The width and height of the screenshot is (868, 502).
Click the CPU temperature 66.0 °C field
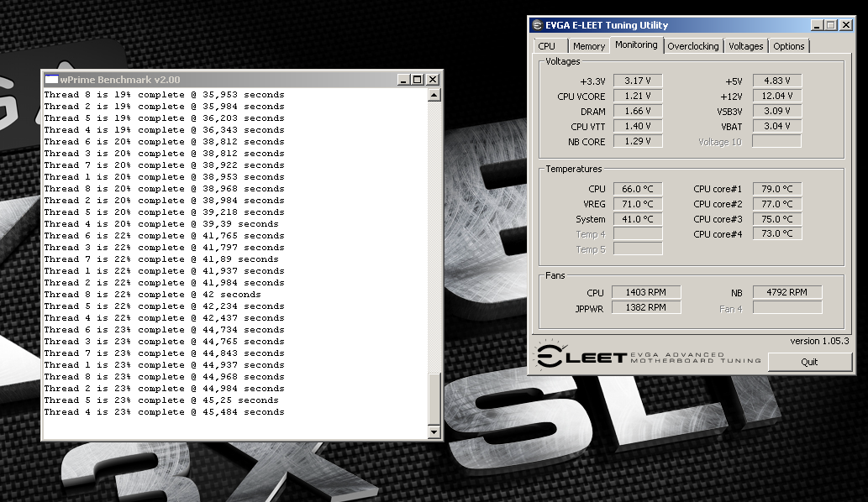[x=638, y=189]
